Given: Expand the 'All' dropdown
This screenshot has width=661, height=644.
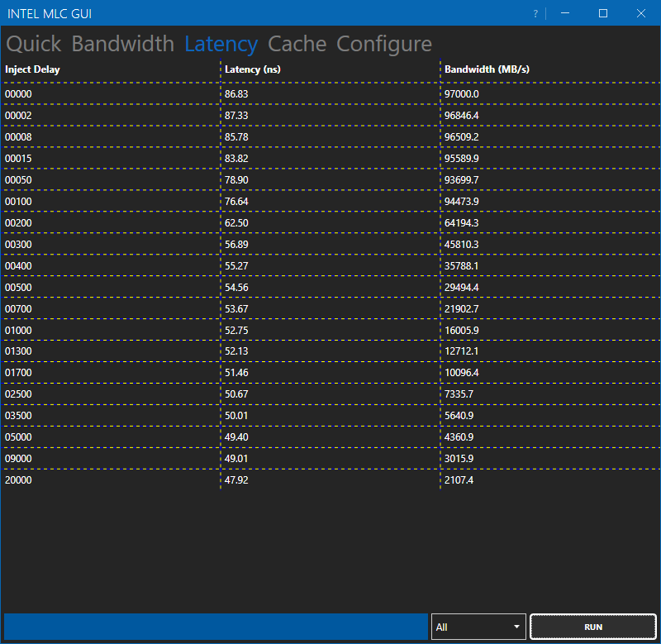Looking at the screenshot, I should click(x=478, y=627).
